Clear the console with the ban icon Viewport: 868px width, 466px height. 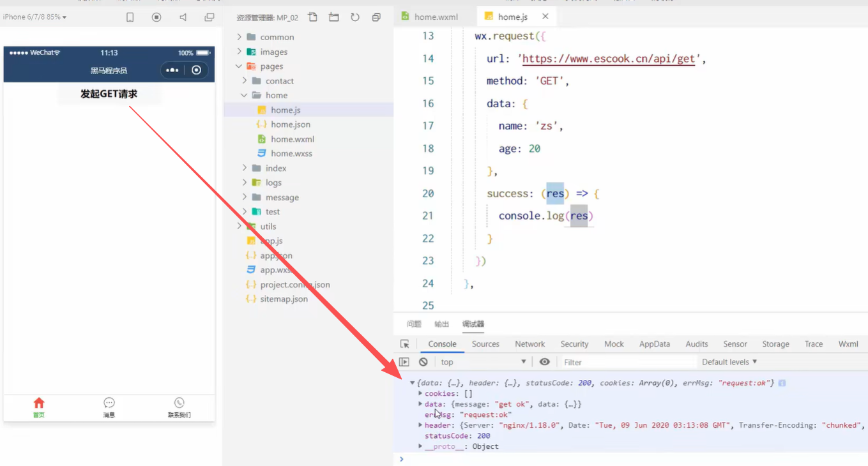[x=423, y=362]
